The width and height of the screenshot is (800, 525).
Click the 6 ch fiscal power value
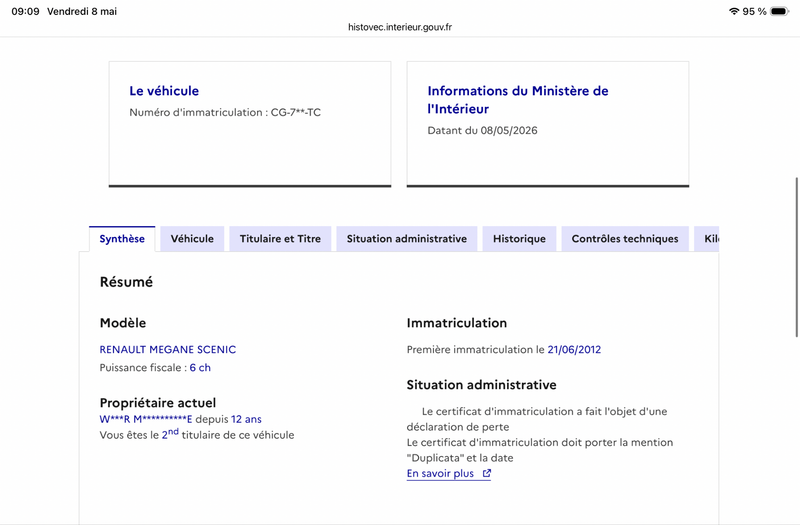[200, 368]
